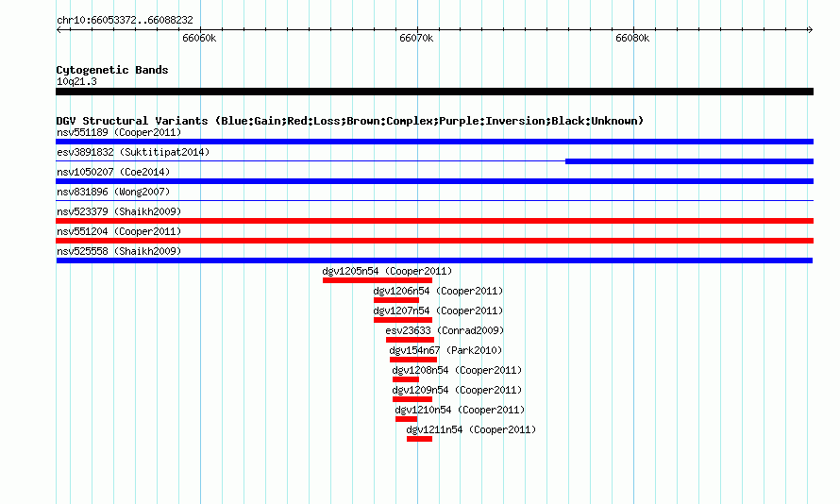Screen dimensions: 840x504
Task: Click the esv23633 (Conrad2009) label
Action: point(445,330)
